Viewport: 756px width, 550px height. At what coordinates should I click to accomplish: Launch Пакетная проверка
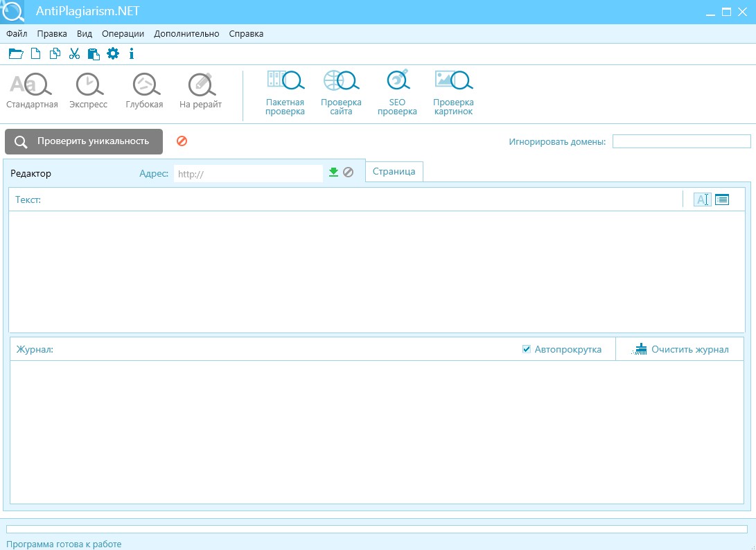click(x=285, y=93)
